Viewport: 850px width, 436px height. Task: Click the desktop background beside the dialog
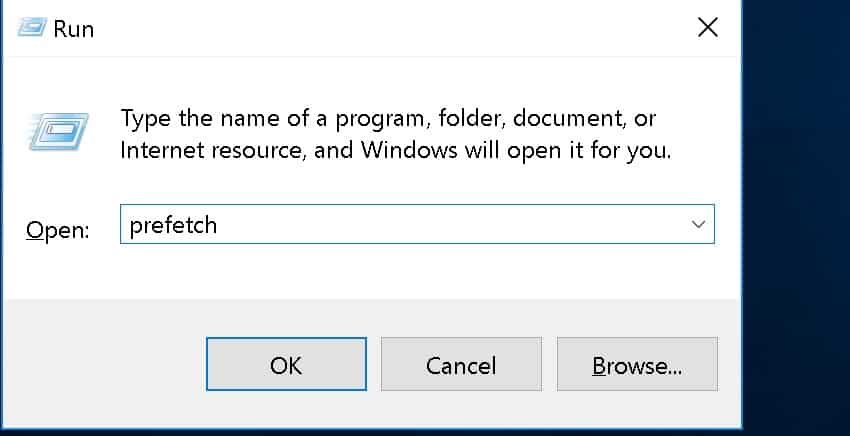click(796, 217)
